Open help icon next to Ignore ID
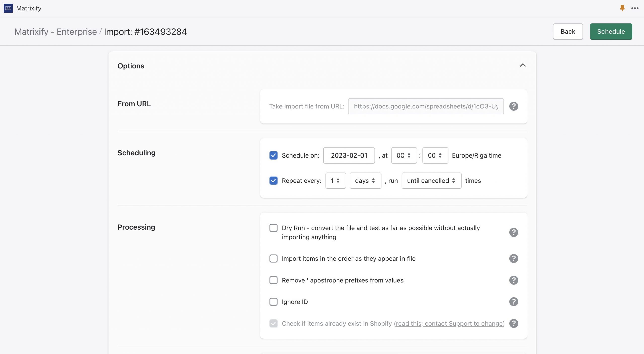Image resolution: width=644 pixels, height=354 pixels. click(x=513, y=302)
